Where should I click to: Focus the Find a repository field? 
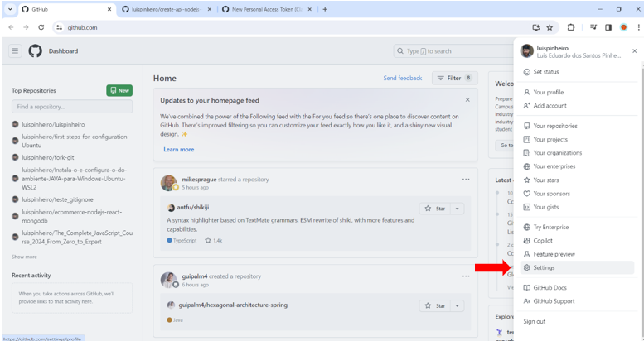[72, 107]
